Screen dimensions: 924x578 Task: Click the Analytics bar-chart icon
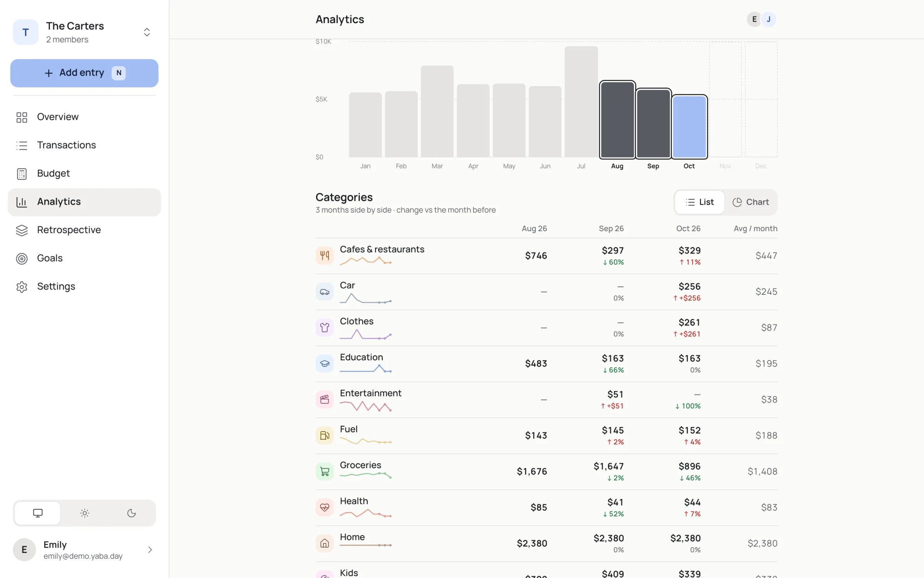click(x=22, y=202)
